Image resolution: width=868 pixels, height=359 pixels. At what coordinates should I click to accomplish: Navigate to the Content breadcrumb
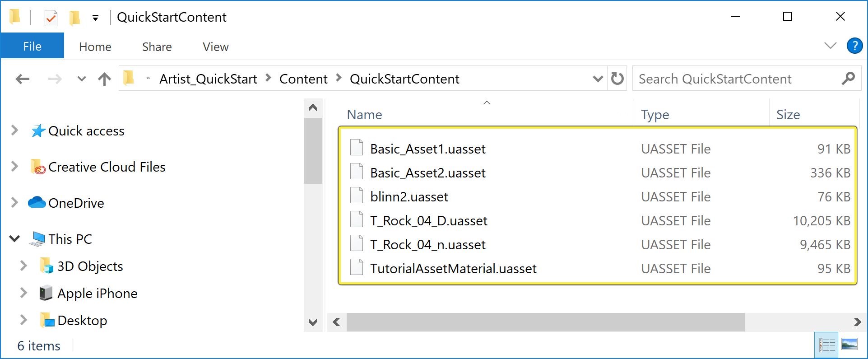point(303,79)
